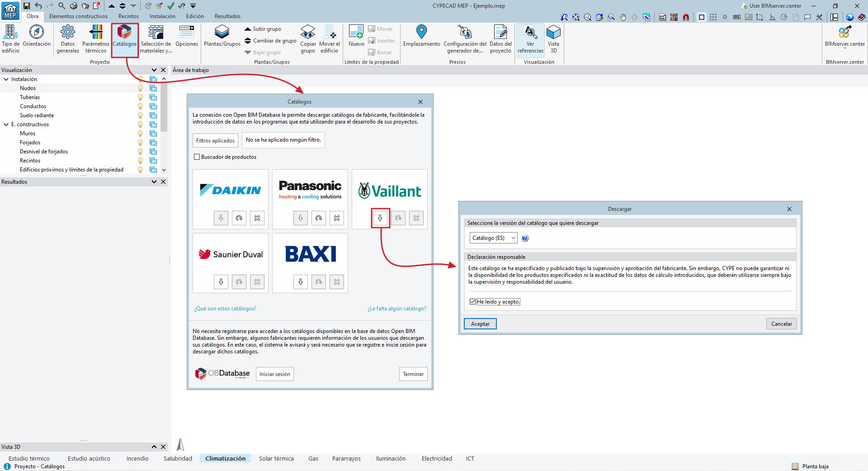868x471 pixels.
Task: Click Aceptar in Descargar dialog
Action: (480, 324)
